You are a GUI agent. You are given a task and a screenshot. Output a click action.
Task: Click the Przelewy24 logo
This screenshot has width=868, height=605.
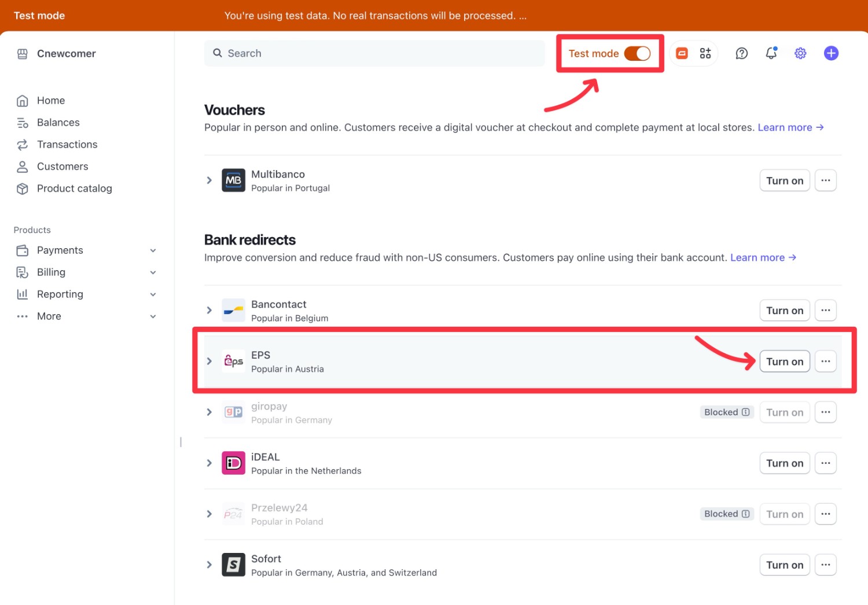tap(234, 514)
